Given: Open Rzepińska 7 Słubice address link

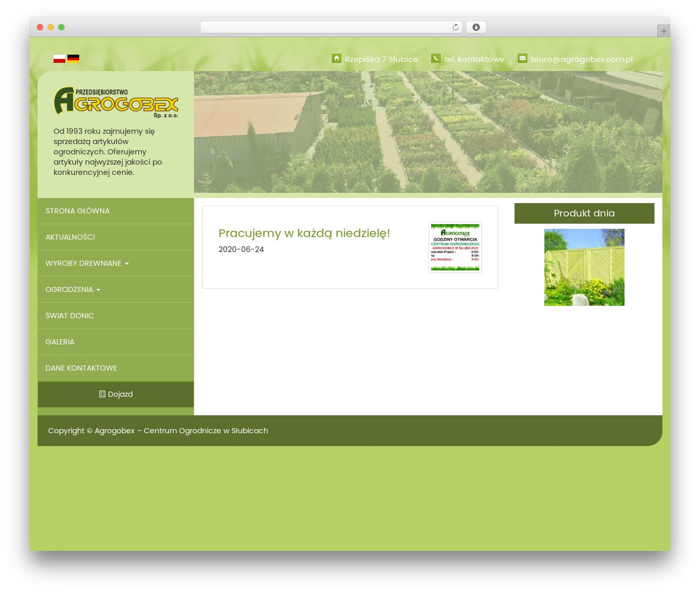Looking at the screenshot, I should (381, 59).
